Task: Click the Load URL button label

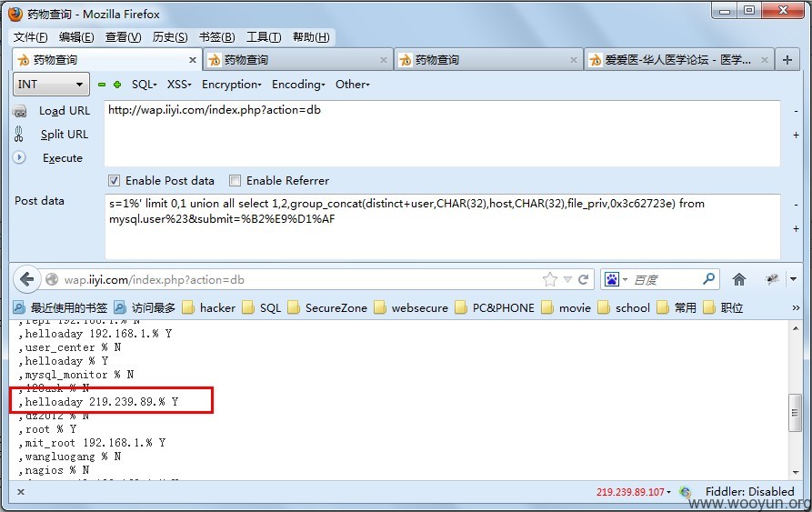Action: [x=65, y=111]
